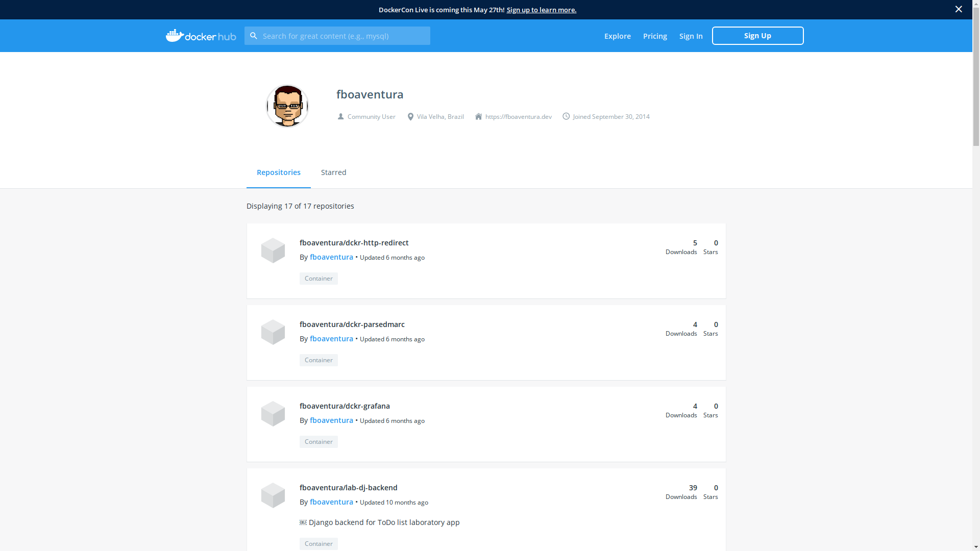
Task: Click the search magnifier icon
Action: click(253, 36)
